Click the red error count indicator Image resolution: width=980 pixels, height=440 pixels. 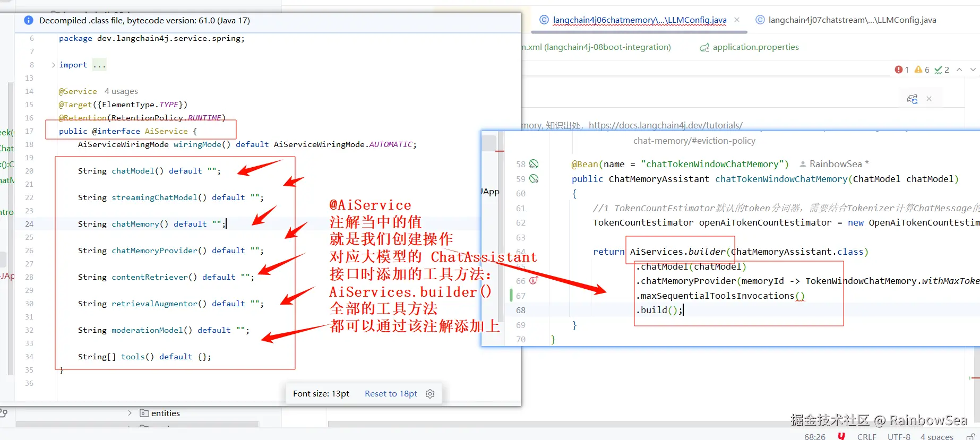[902, 70]
